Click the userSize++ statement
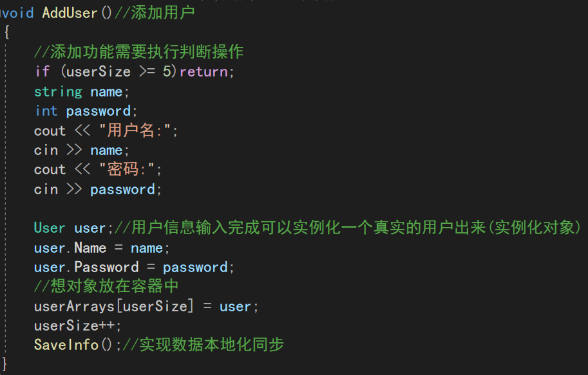The height and width of the screenshot is (375, 588). pos(77,325)
